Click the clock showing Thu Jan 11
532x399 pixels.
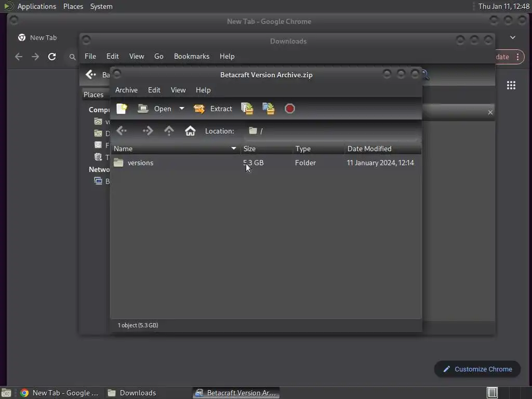point(504,6)
